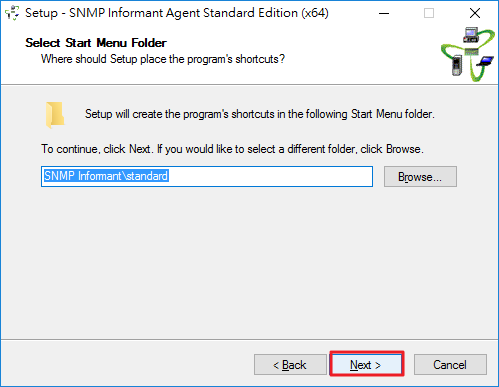Click the green network switch in logo center
499x387 pixels.
[471, 51]
